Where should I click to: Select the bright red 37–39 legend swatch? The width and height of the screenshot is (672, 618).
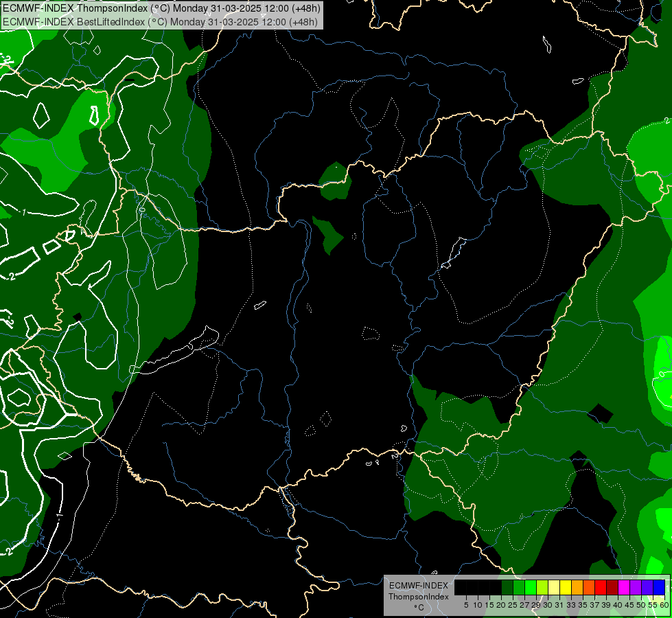(x=600, y=587)
